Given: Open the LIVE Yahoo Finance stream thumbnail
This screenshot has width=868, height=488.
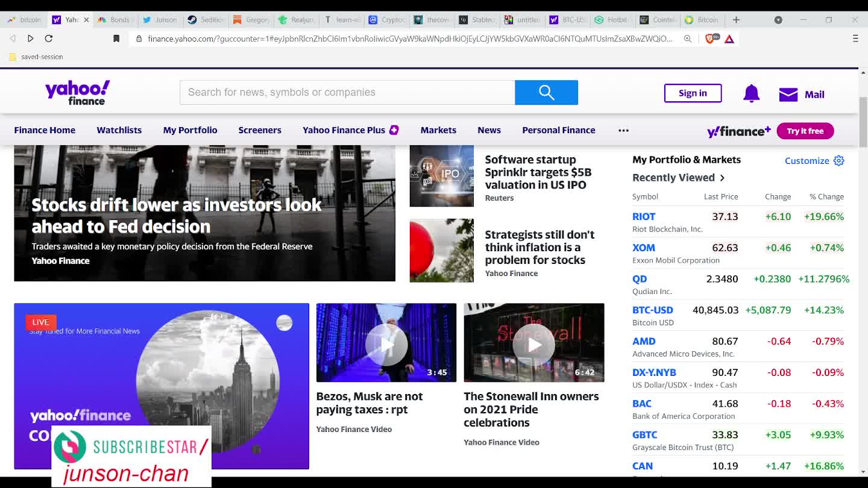Looking at the screenshot, I should [161, 386].
